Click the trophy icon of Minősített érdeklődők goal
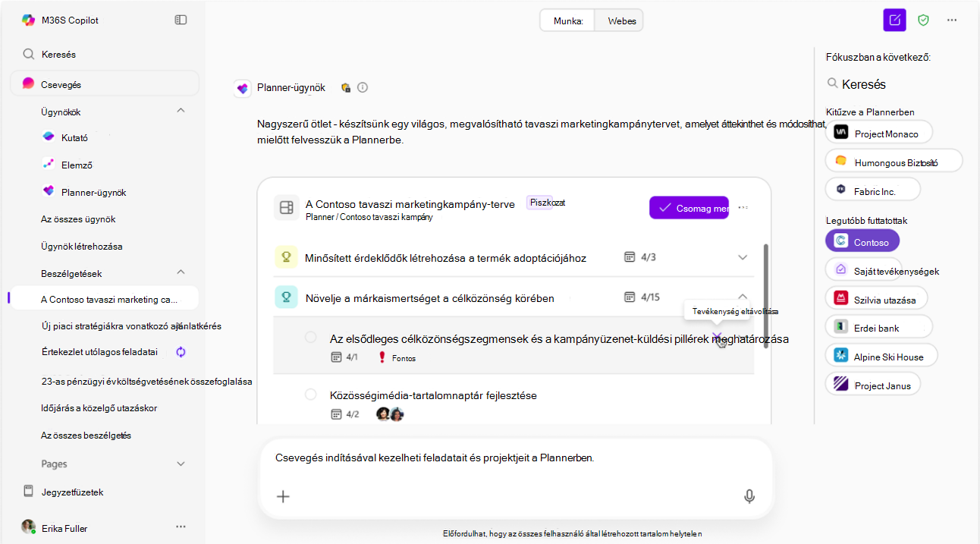 click(287, 257)
